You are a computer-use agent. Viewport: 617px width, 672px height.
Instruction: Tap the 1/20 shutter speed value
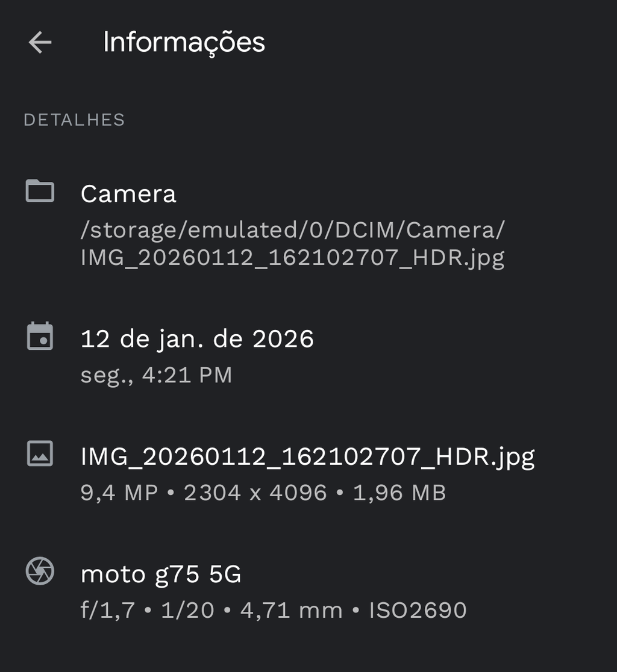pos(187,610)
